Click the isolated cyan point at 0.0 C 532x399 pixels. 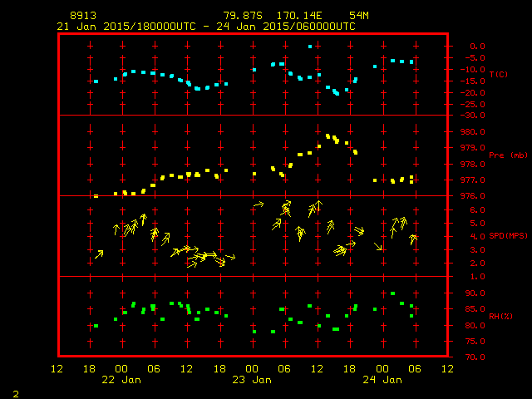[x=310, y=47]
